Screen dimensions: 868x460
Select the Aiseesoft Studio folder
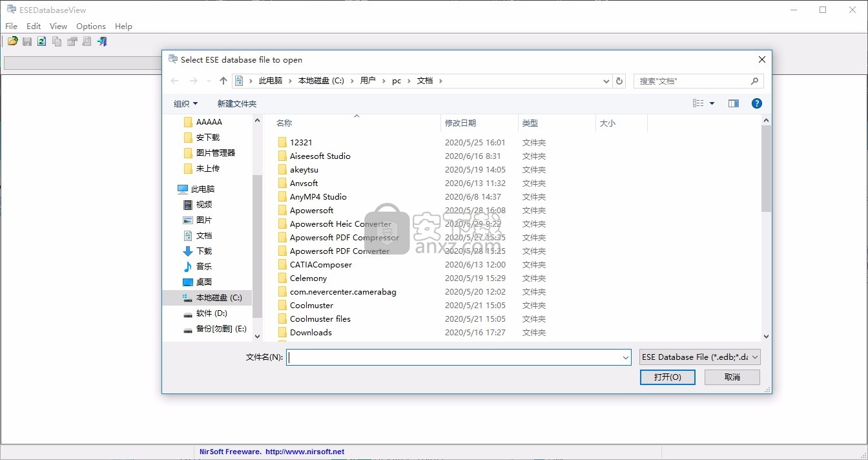click(x=320, y=156)
